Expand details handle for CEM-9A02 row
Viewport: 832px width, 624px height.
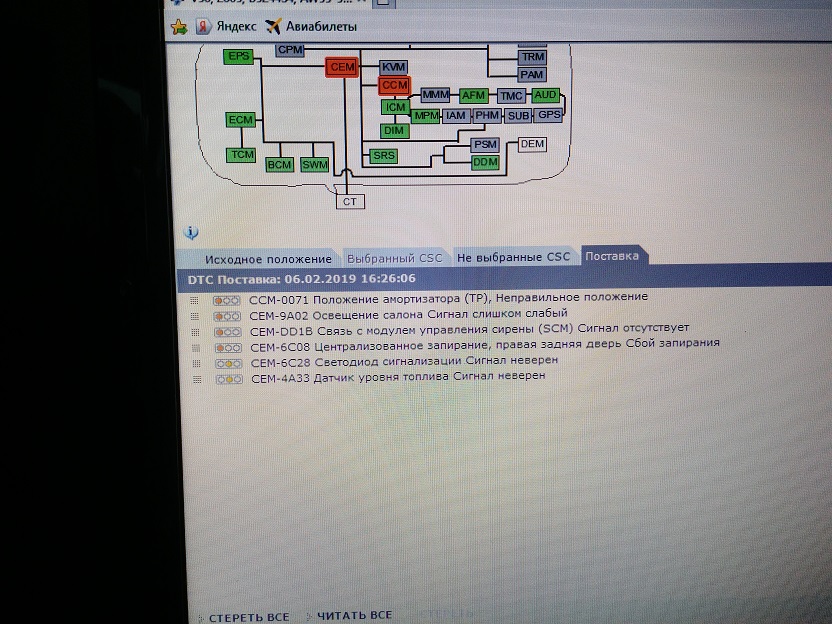(x=197, y=315)
